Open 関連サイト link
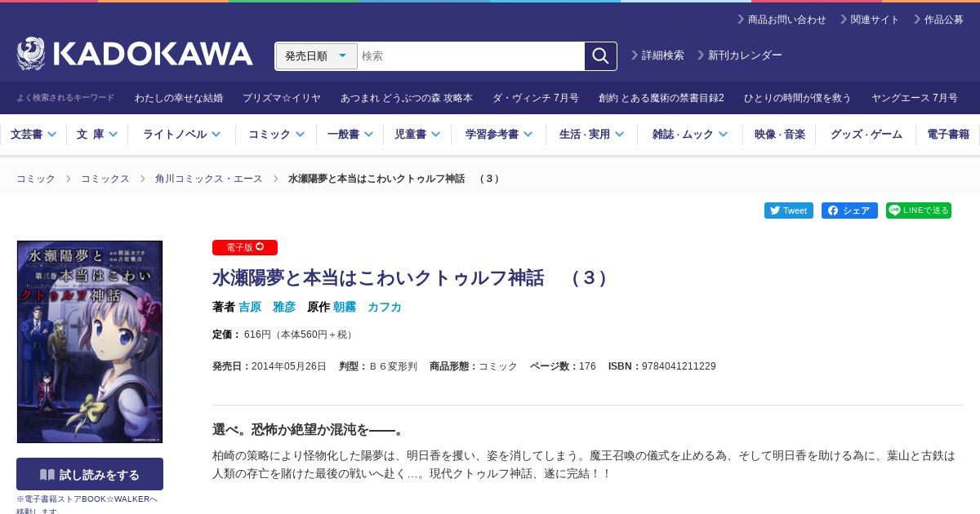The height and width of the screenshot is (514, 980). pyautogui.click(x=870, y=20)
